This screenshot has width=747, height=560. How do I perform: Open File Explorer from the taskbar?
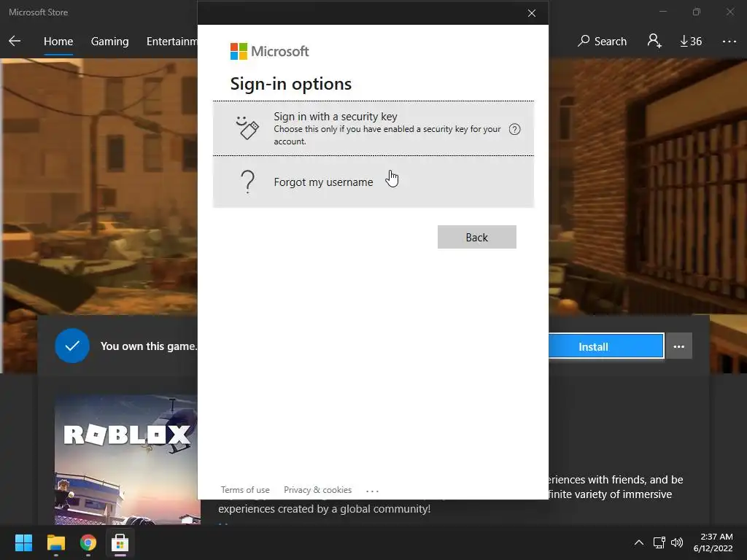56,542
